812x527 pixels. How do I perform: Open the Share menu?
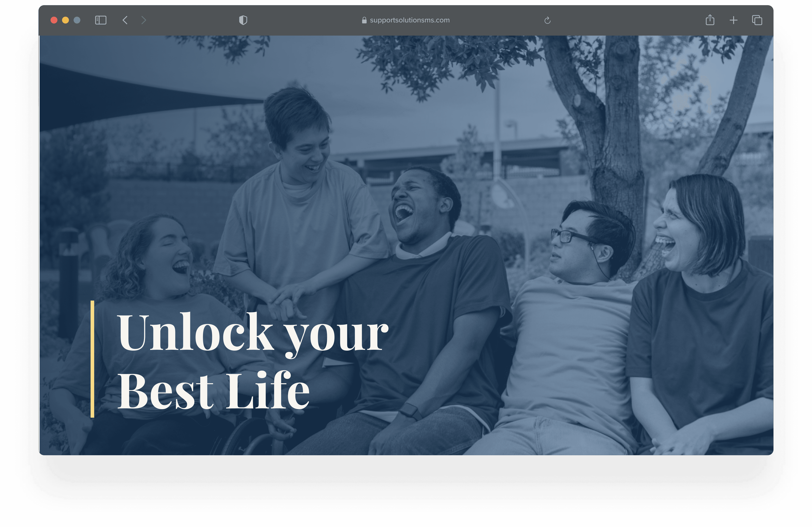coord(710,20)
